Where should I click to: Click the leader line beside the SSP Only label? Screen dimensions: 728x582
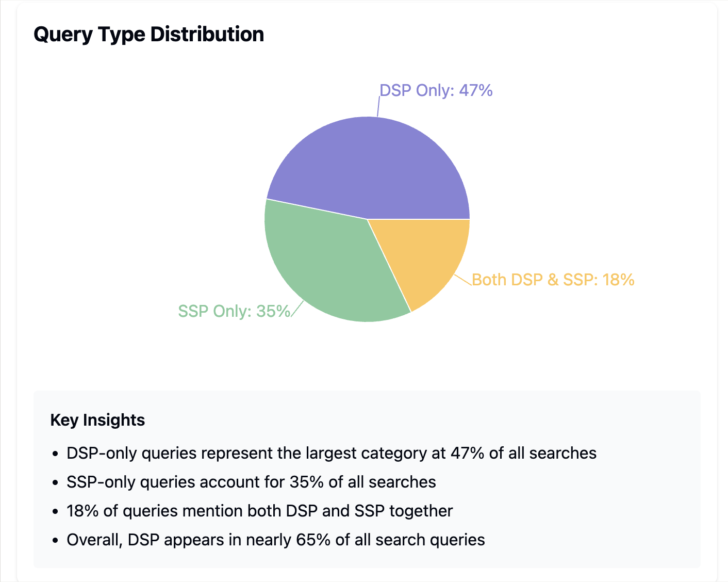click(x=297, y=309)
